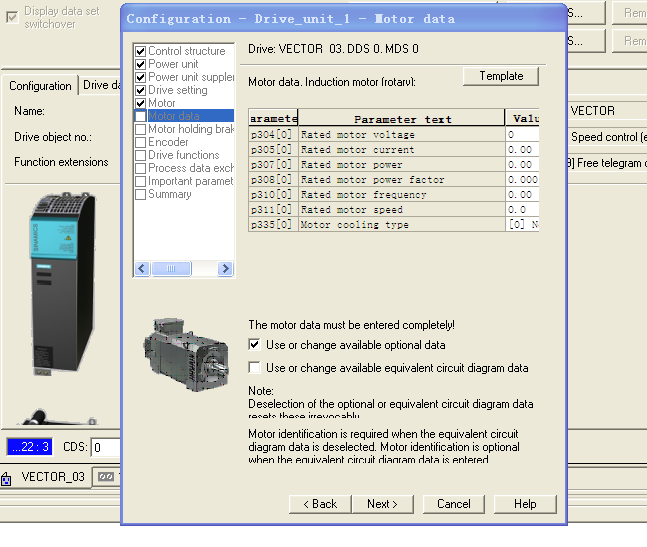Open the Summary step
The height and width of the screenshot is (547, 647).
pos(169,195)
